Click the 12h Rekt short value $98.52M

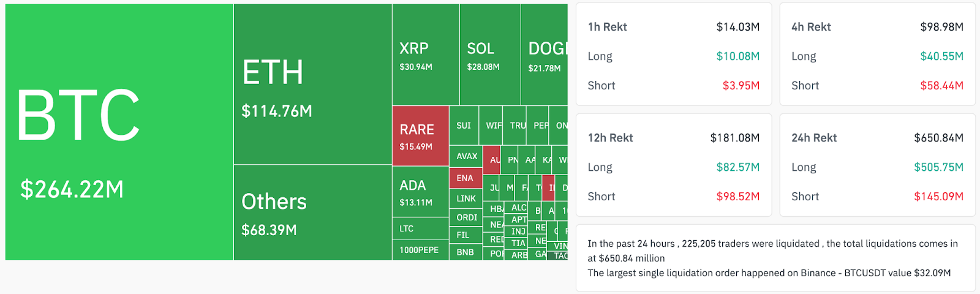(x=737, y=197)
